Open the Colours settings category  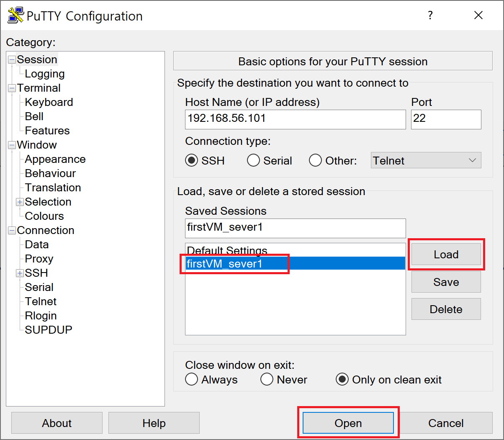pyautogui.click(x=44, y=216)
